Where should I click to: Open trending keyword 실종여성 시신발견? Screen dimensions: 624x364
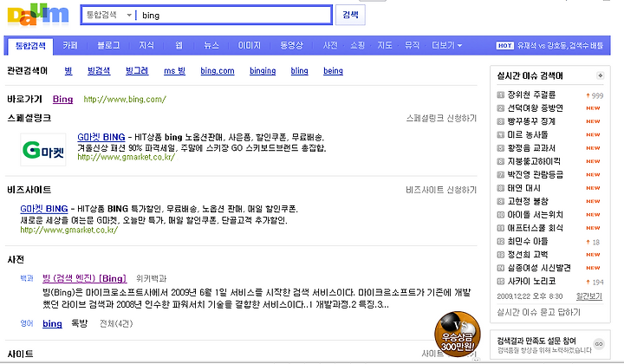(x=539, y=268)
